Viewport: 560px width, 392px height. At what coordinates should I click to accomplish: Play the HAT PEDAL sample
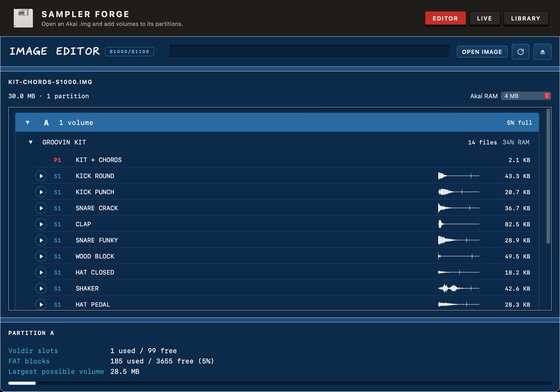41,305
